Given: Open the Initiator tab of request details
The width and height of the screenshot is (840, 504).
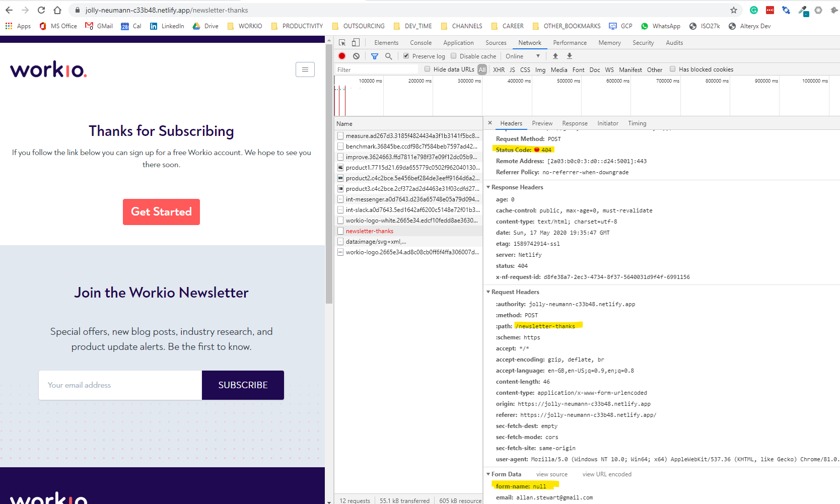Looking at the screenshot, I should tap(608, 123).
